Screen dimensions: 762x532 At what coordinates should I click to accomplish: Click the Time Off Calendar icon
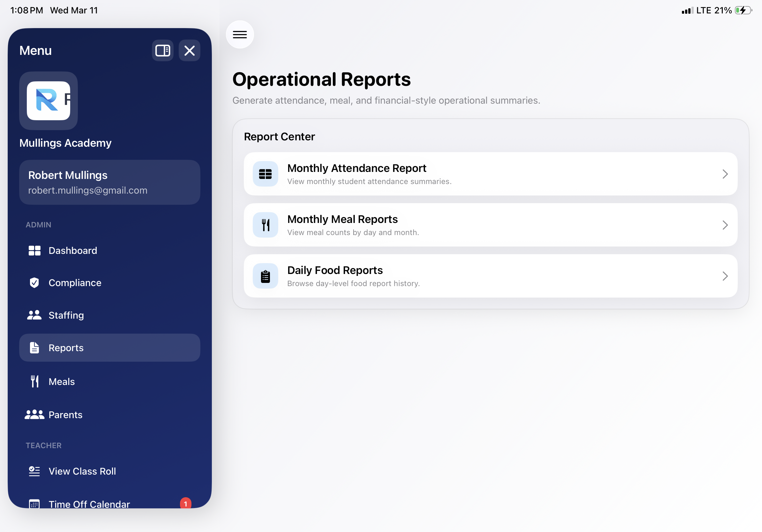coord(34,504)
